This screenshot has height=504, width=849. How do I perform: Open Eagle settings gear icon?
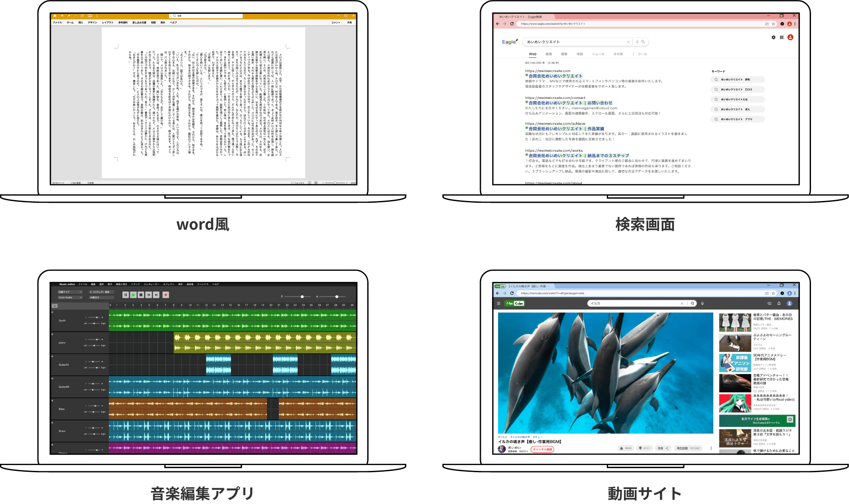[773, 38]
